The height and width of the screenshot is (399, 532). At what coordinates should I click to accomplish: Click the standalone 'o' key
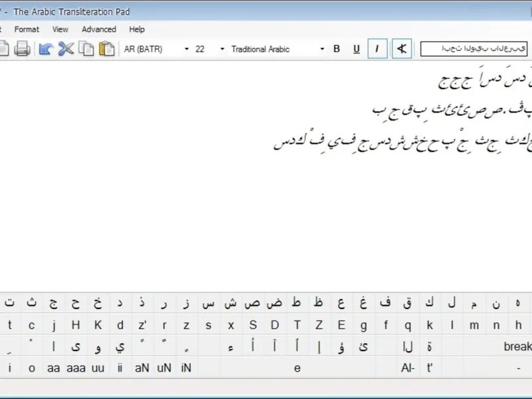31,368
